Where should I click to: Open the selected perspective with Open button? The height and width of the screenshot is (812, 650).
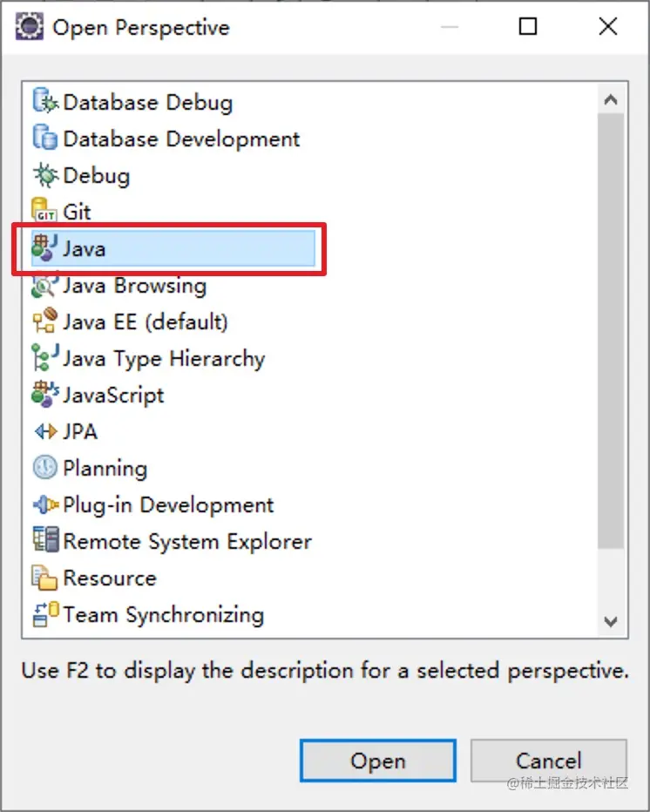378,761
